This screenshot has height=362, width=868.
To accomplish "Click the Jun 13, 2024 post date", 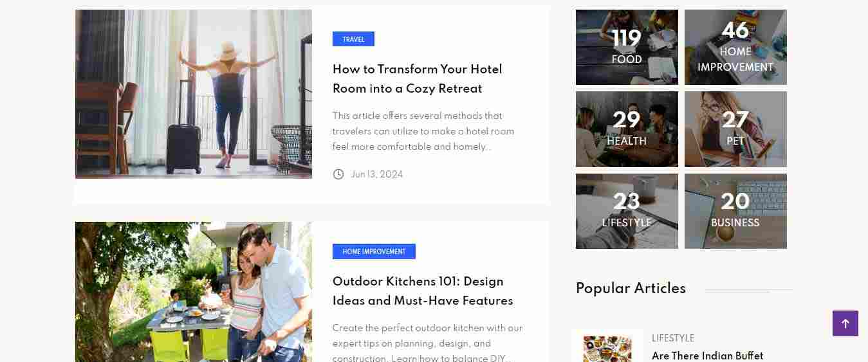I will click(376, 174).
